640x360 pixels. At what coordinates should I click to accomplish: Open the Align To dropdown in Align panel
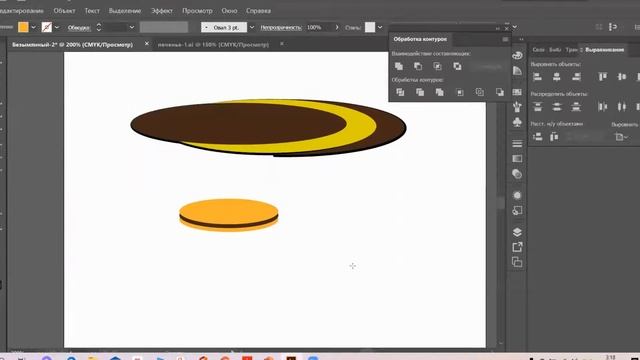point(621,137)
